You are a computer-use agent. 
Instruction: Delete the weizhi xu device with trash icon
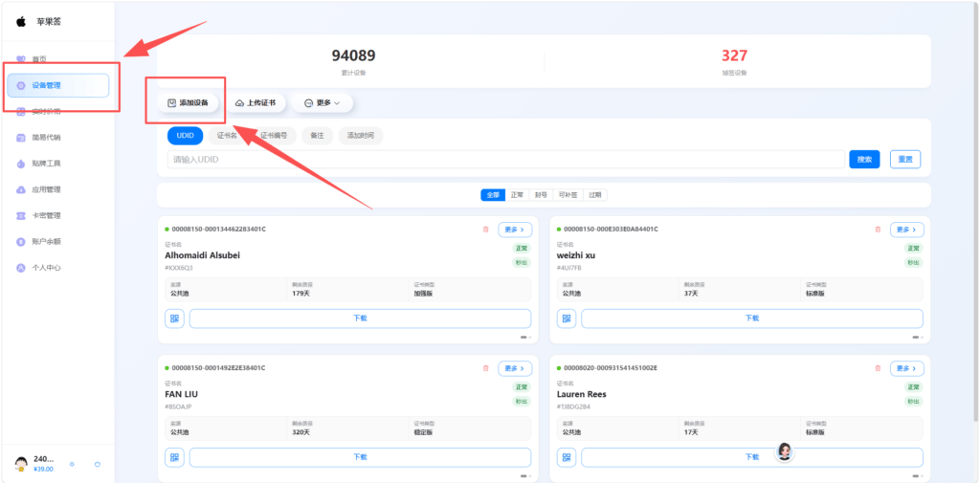[x=878, y=230]
